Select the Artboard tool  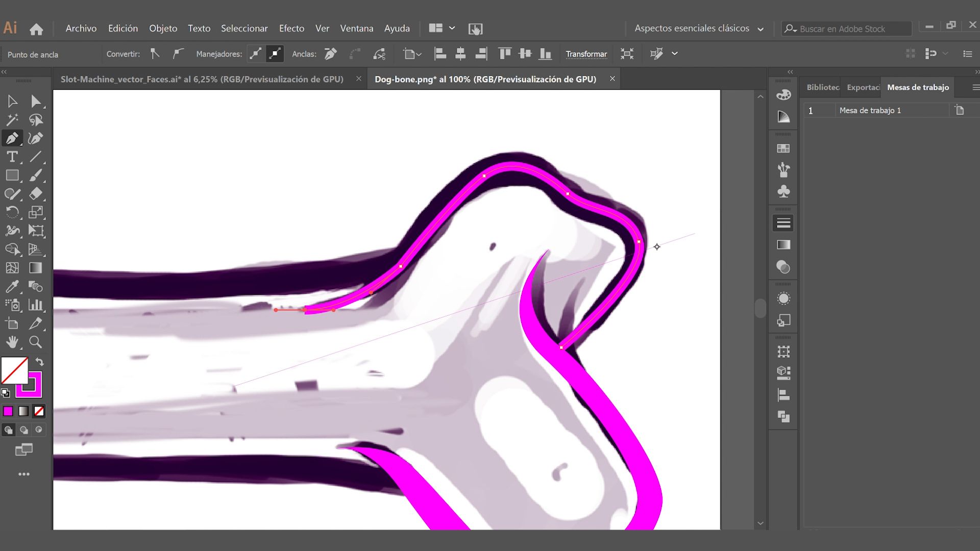[12, 323]
